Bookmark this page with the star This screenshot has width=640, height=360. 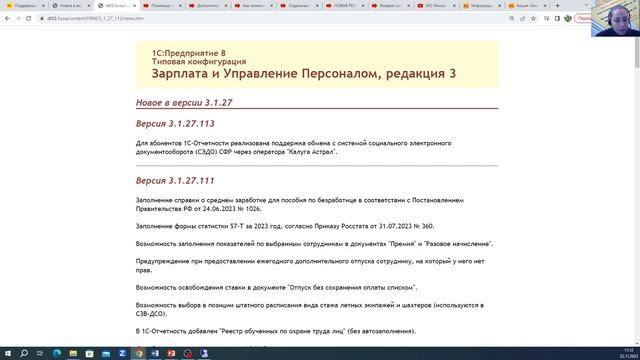(x=533, y=18)
